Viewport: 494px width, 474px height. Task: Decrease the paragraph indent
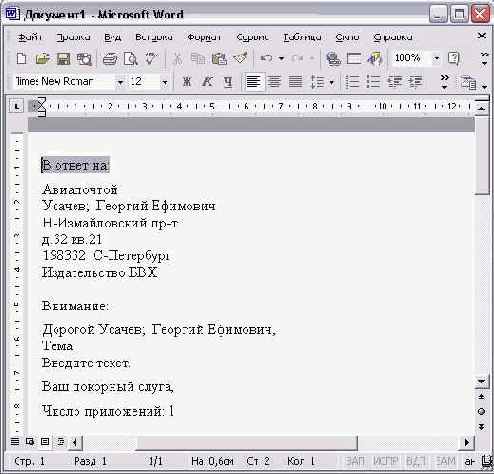click(395, 82)
